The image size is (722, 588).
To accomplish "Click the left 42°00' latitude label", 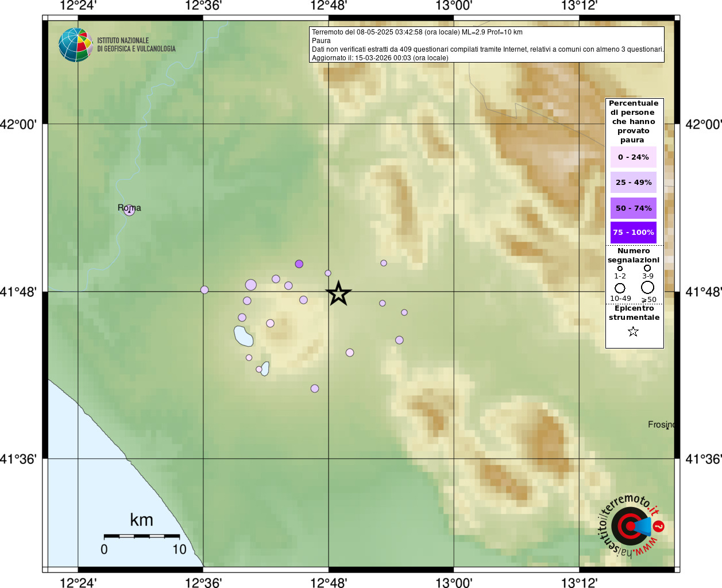I will coord(18,124).
